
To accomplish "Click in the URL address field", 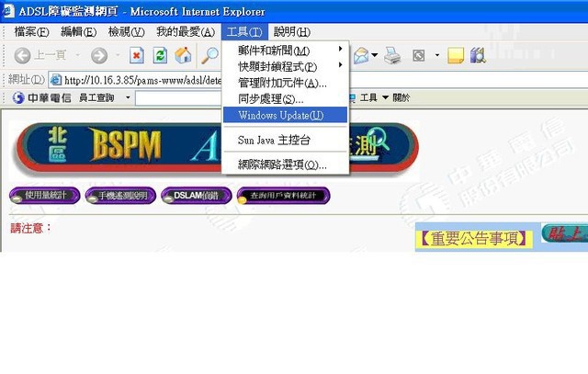I will point(142,80).
